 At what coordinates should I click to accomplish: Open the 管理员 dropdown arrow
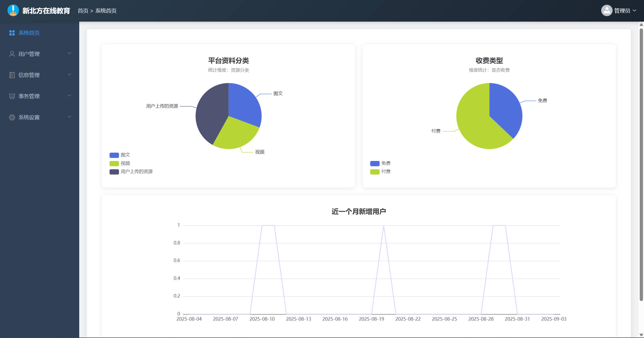pos(634,11)
